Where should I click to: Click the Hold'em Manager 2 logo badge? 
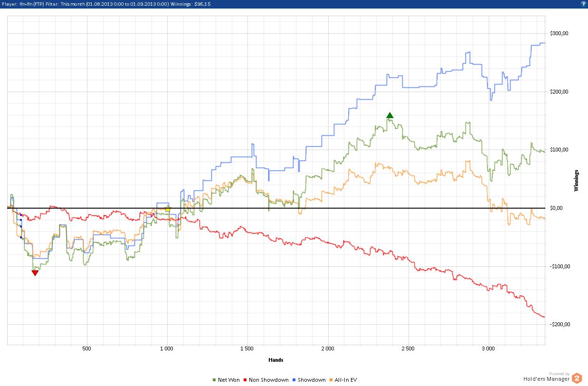577,378
